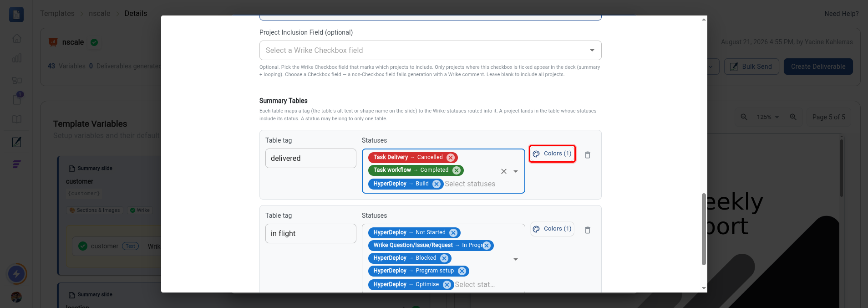The width and height of the screenshot is (868, 308).
Task: Click the lightning bolt quick action button
Action: pyautogui.click(x=17, y=274)
